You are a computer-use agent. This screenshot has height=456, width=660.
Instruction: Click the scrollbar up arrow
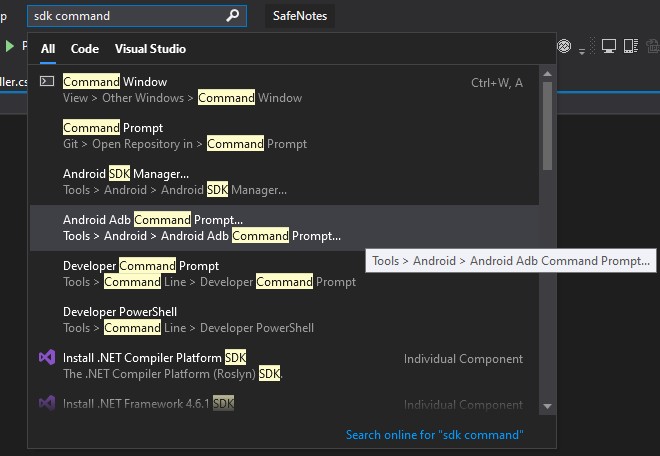tap(547, 74)
